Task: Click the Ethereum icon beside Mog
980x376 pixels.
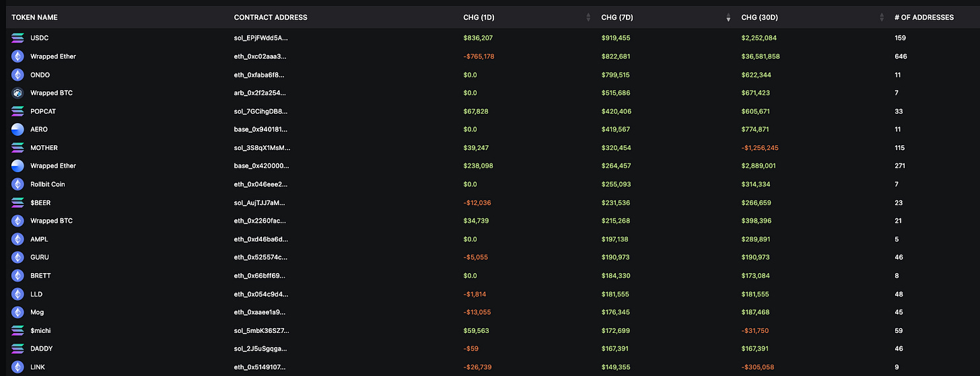Action: click(17, 312)
